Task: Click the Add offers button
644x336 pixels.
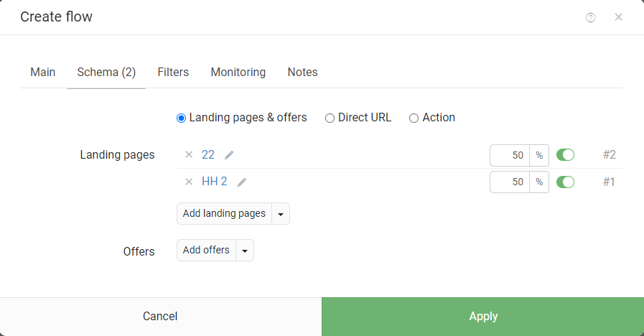Action: (206, 250)
